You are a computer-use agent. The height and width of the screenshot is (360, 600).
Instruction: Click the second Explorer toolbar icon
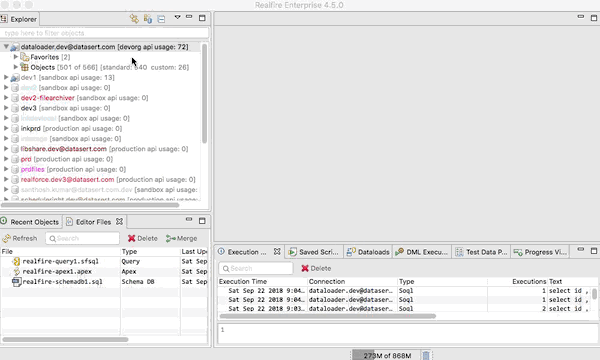click(148, 18)
